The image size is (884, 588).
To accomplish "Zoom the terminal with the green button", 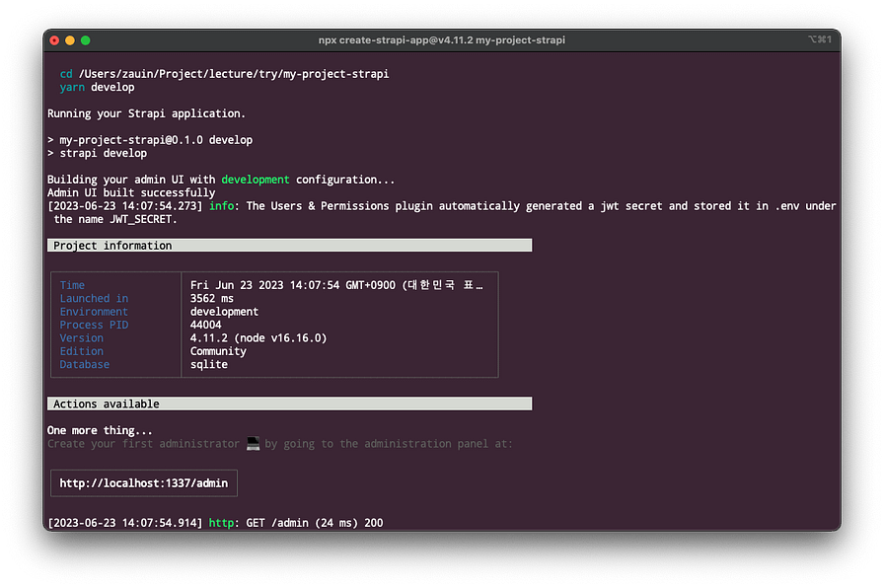I will [86, 40].
